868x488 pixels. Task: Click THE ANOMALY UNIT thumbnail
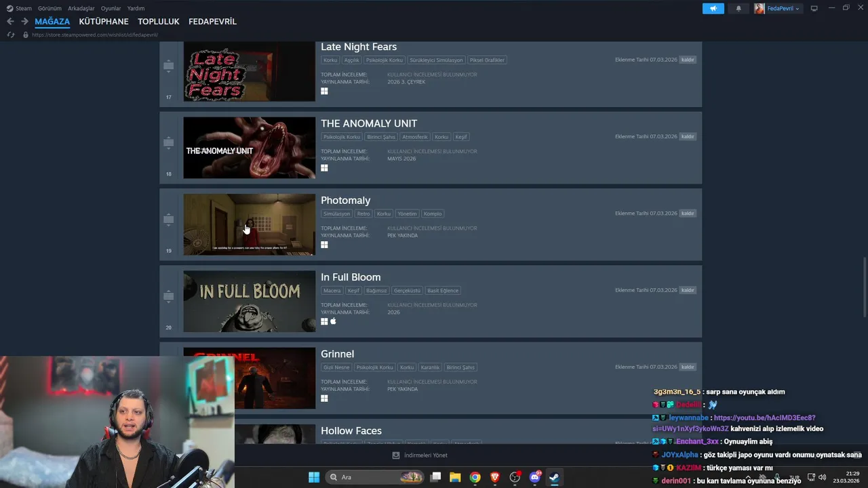[x=249, y=148]
